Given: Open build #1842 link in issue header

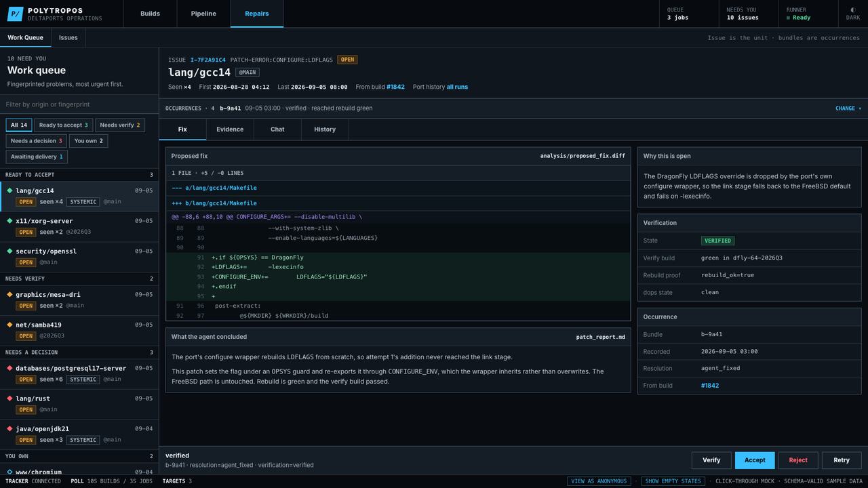Looking at the screenshot, I should pyautogui.click(x=395, y=87).
